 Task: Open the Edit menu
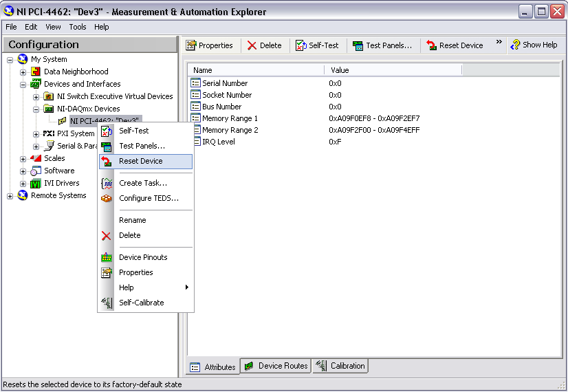(31, 27)
